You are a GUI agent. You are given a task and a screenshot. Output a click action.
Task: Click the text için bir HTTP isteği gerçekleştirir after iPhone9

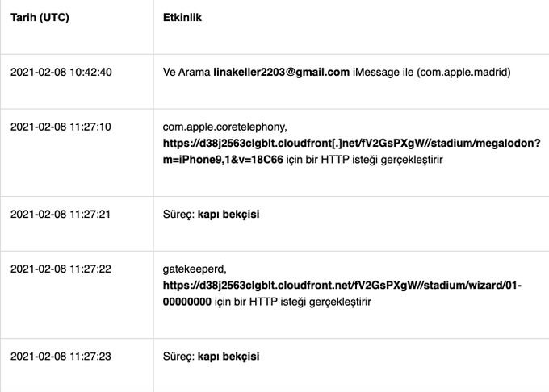(x=364, y=160)
